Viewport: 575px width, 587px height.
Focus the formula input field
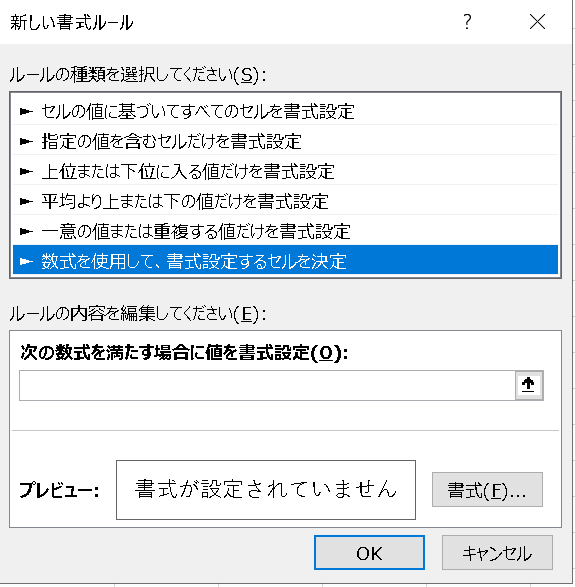pos(267,385)
